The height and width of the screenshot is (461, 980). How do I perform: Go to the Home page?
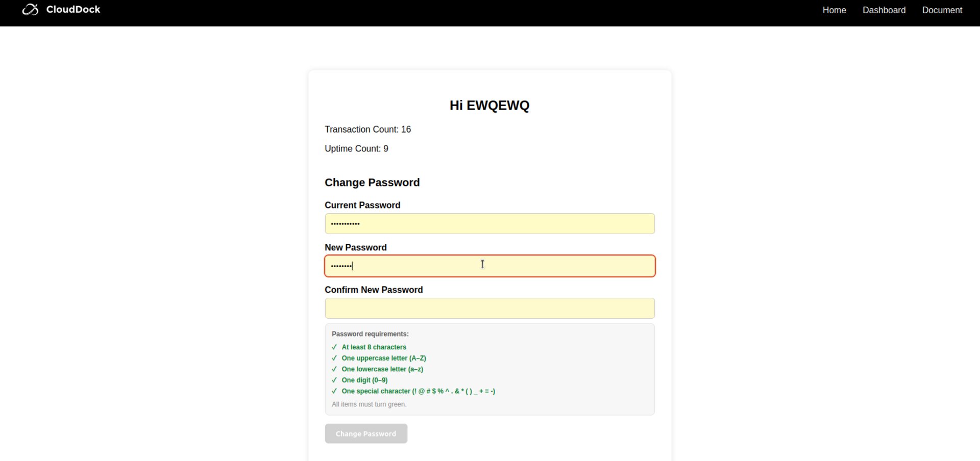(x=834, y=10)
